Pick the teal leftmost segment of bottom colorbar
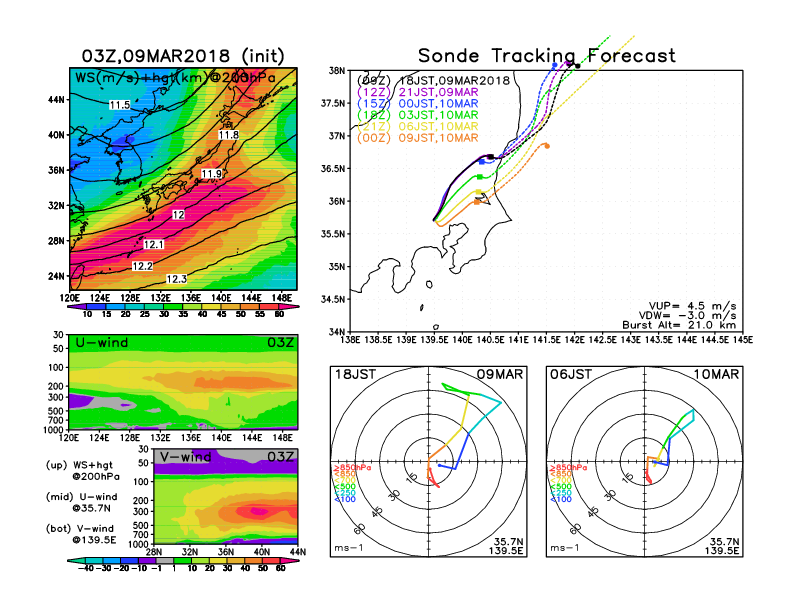Viewport: 792px width, 612px height. [76, 560]
